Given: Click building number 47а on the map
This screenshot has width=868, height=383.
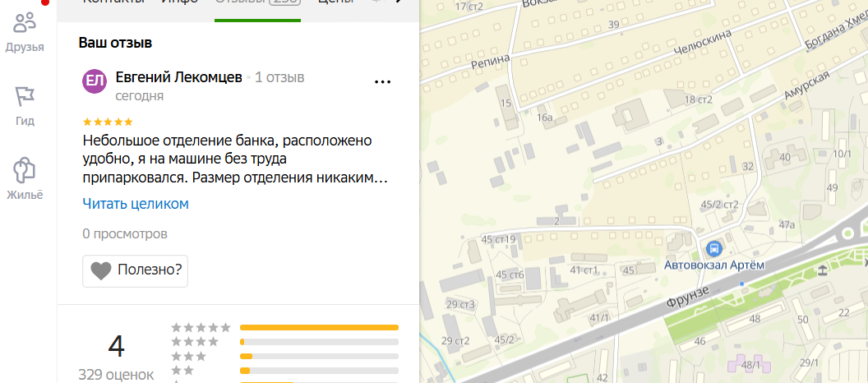Looking at the screenshot, I should pyautogui.click(x=787, y=224).
